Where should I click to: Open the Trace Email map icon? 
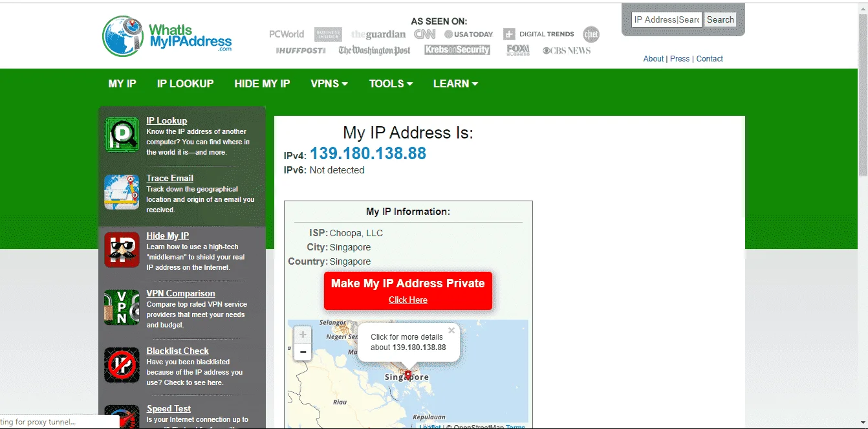(x=122, y=192)
